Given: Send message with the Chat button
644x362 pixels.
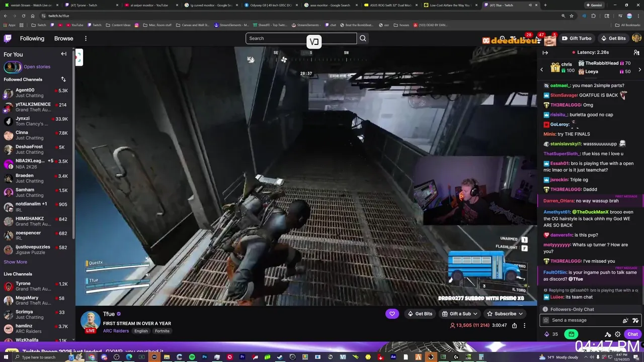Looking at the screenshot, I should click(x=632, y=334).
